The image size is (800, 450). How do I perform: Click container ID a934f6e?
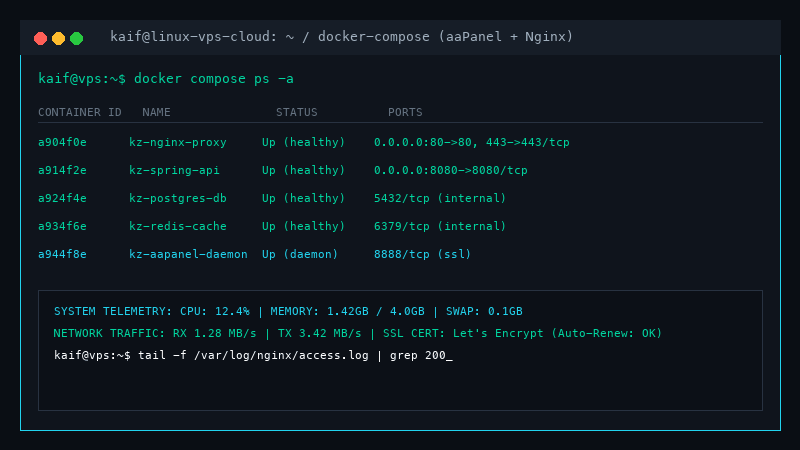[62, 226]
